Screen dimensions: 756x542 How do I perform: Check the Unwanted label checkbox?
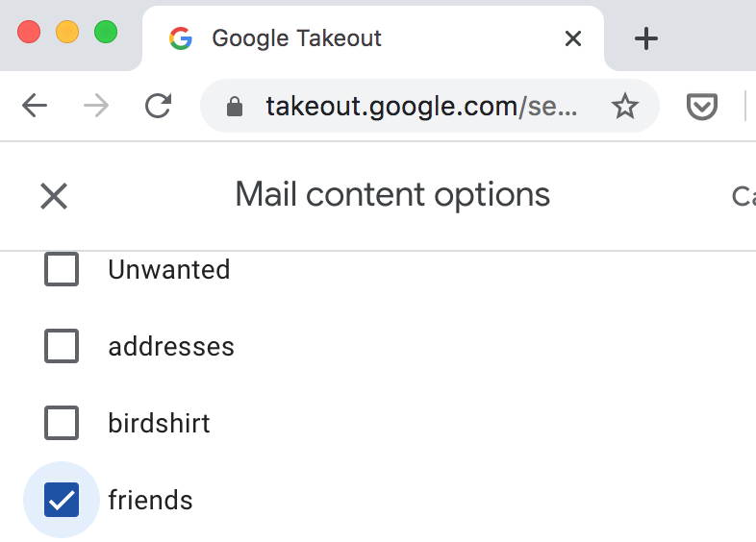[62, 269]
